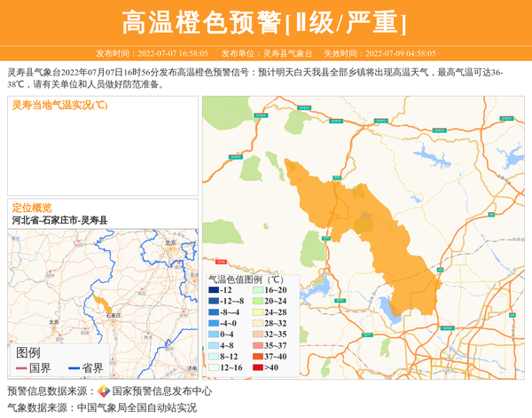
Task: Click 中国气象局全国自动站实况 source text
Action: 137,407
